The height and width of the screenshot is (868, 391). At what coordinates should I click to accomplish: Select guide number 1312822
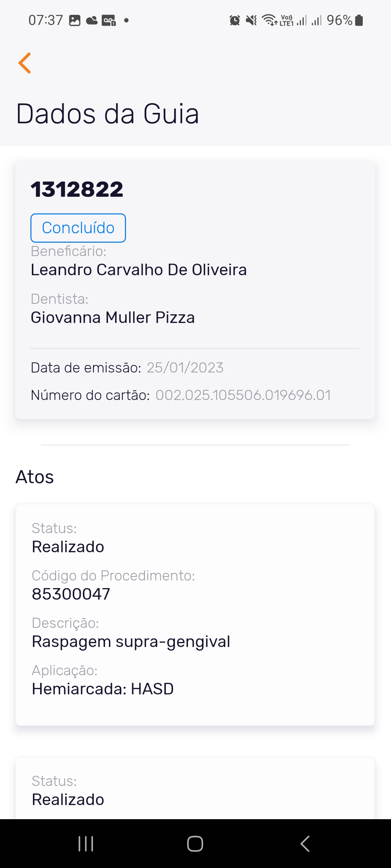[77, 189]
